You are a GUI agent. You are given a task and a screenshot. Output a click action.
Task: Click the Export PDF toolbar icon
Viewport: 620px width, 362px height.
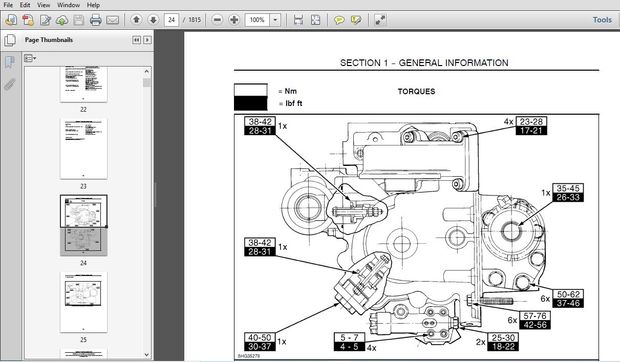tap(28, 20)
